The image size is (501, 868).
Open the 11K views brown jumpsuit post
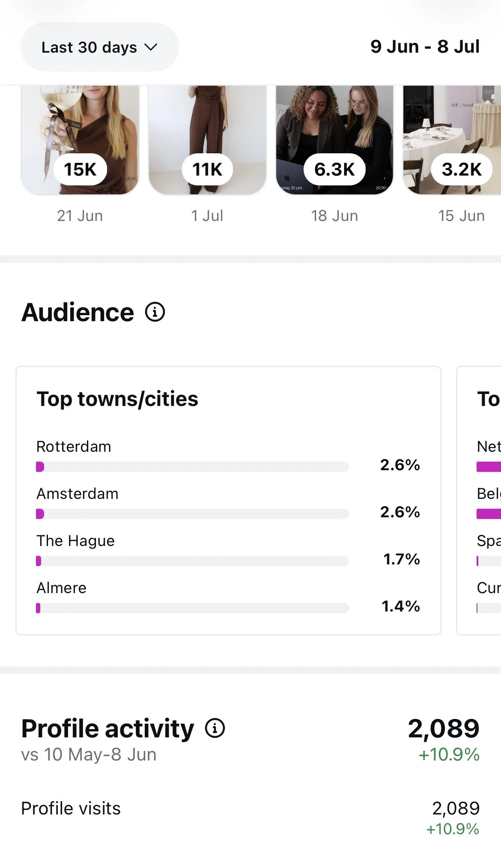(x=207, y=140)
